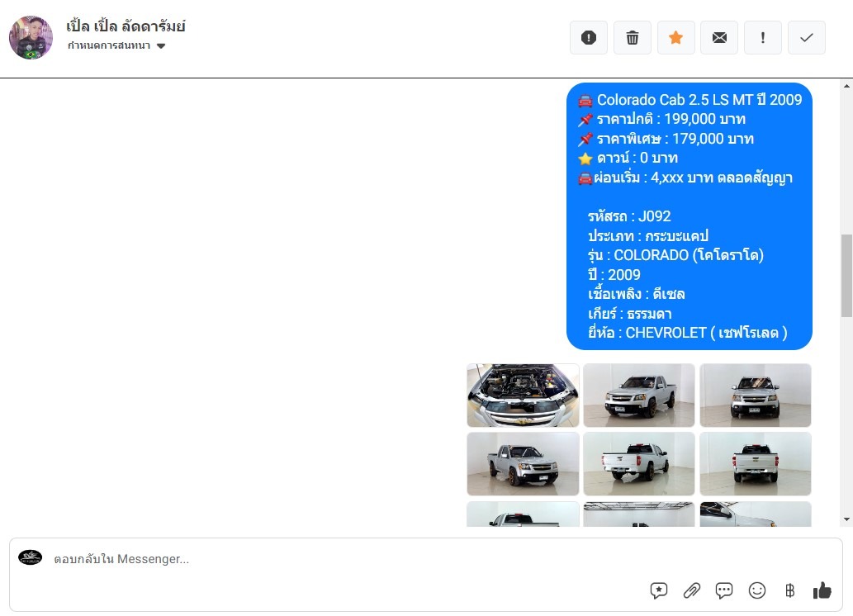Open customer profile picture in header

31,37
